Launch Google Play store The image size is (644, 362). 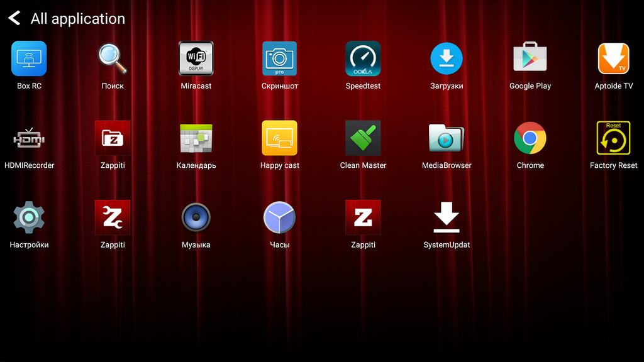(x=530, y=57)
